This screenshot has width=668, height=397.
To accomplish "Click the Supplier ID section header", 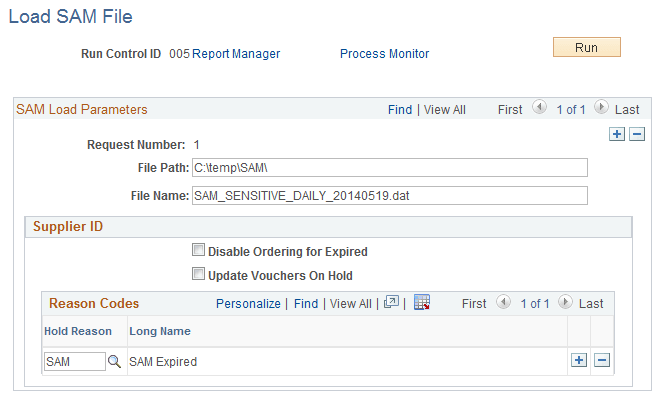I will (328, 227).
